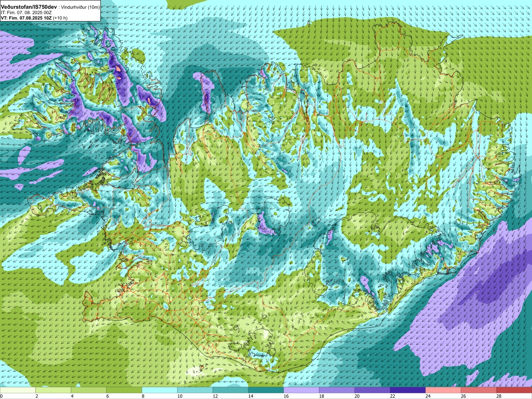Click the light lime 2–4 legend swatch

53,390
